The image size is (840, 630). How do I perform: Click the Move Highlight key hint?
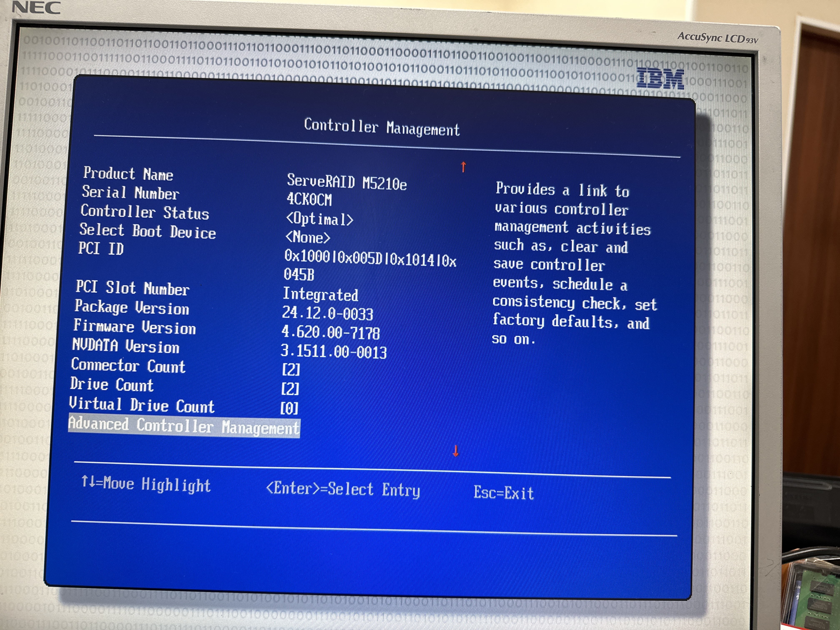point(146,484)
